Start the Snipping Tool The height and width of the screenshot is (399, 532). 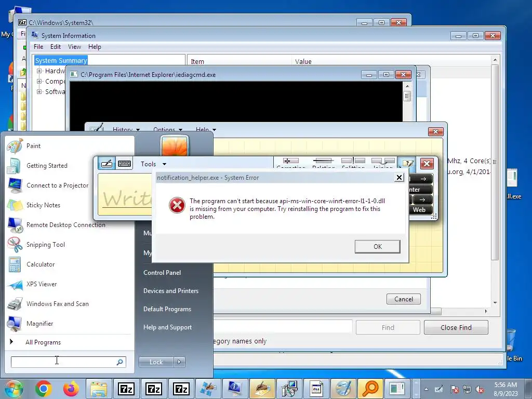click(46, 245)
